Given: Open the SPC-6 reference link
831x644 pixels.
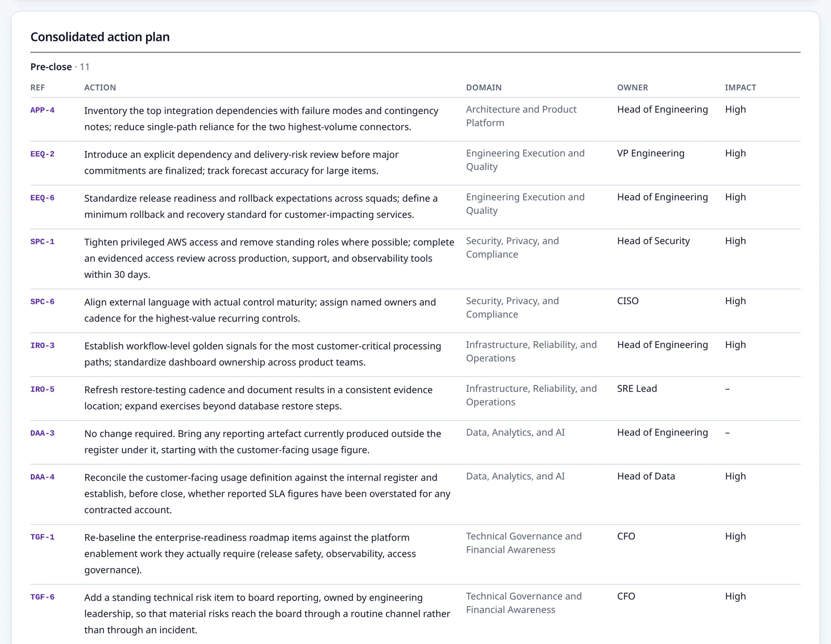Looking at the screenshot, I should [43, 302].
